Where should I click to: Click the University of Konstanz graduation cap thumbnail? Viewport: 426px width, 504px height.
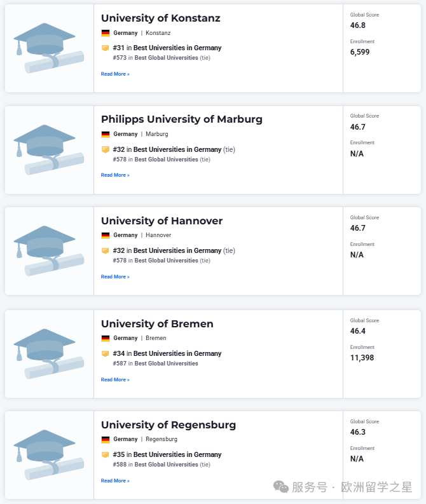coord(49,48)
